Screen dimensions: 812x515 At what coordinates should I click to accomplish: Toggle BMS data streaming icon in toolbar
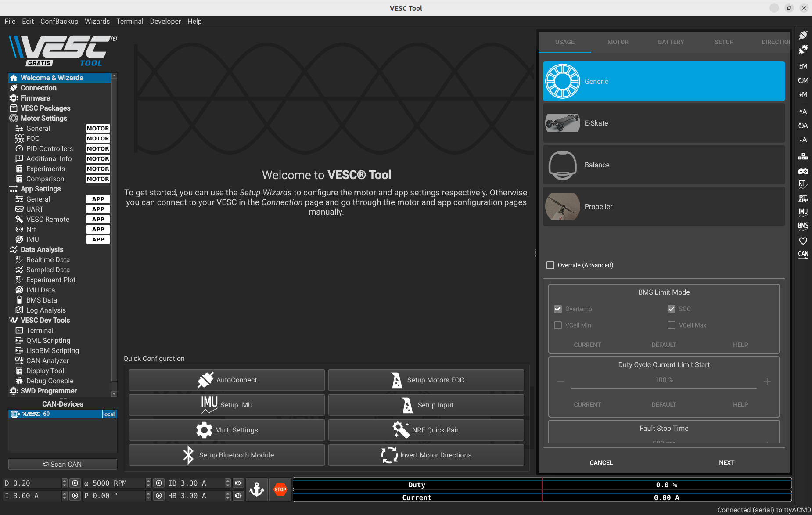[x=803, y=227]
